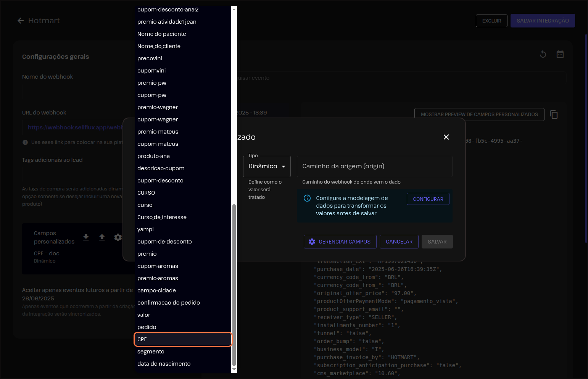Open the gear settings for custom fields

(x=118, y=237)
